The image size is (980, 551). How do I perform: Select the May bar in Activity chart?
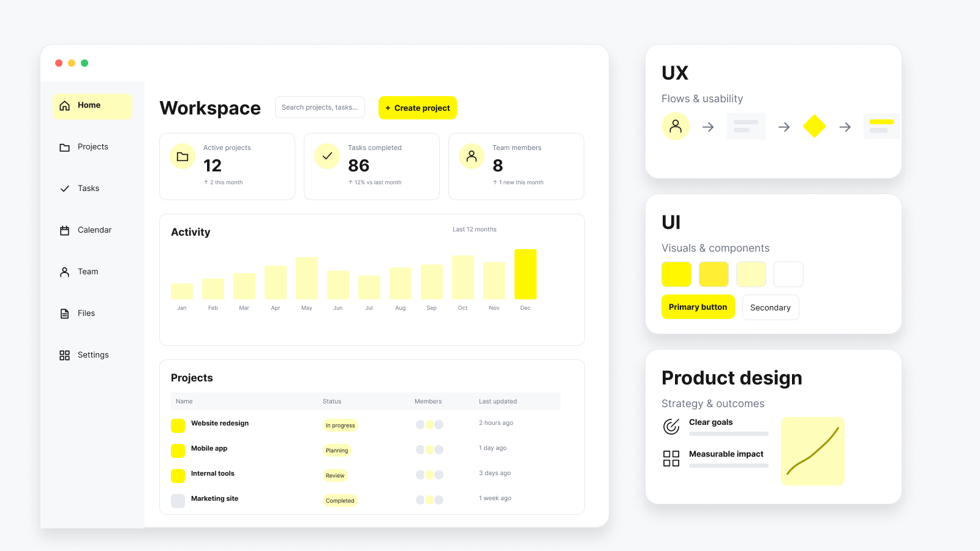coord(307,278)
